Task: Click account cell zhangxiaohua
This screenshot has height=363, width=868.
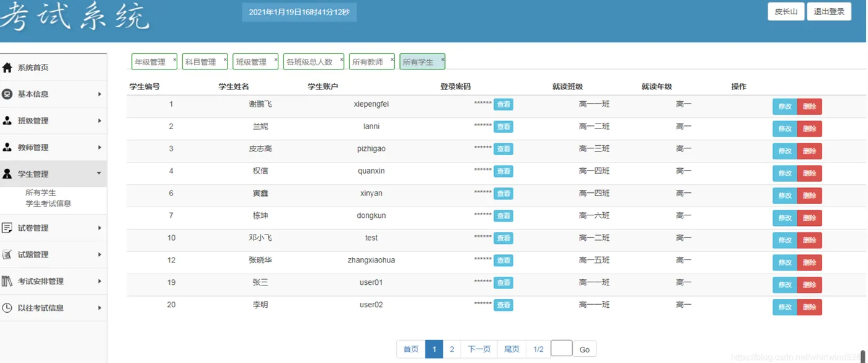Action: pyautogui.click(x=371, y=261)
